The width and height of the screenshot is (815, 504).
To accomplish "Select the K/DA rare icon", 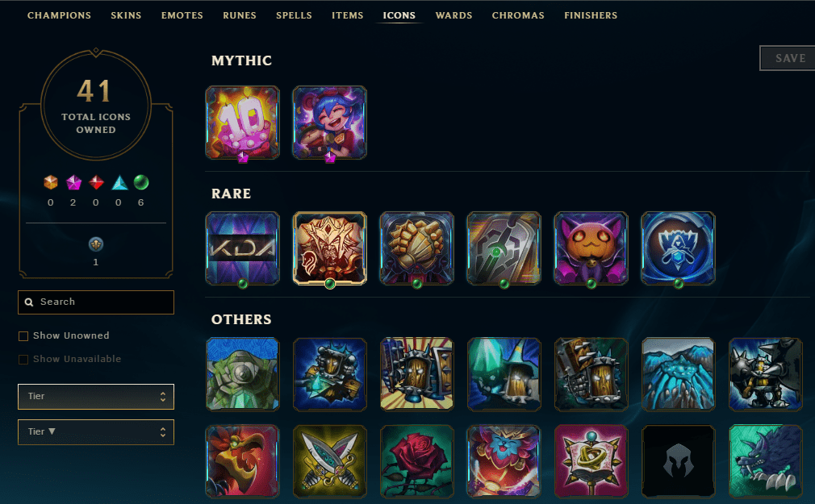I will point(243,248).
